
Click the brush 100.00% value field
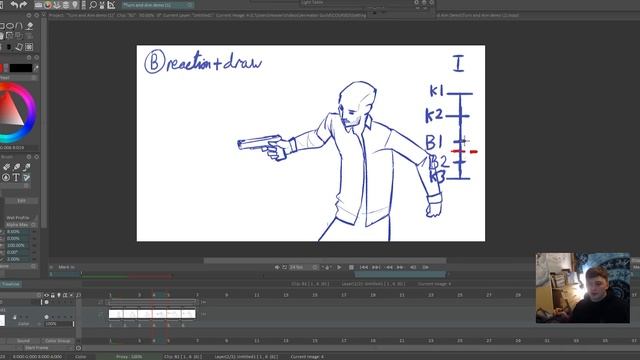18,245
